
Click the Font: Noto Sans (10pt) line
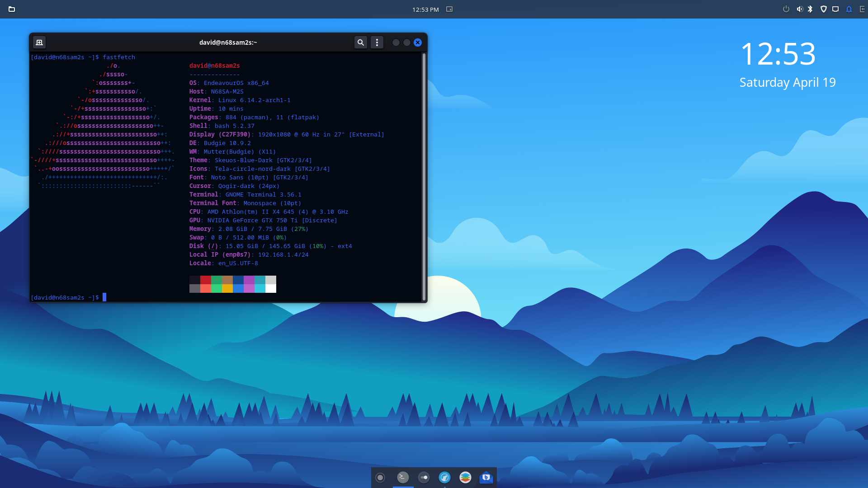click(249, 178)
